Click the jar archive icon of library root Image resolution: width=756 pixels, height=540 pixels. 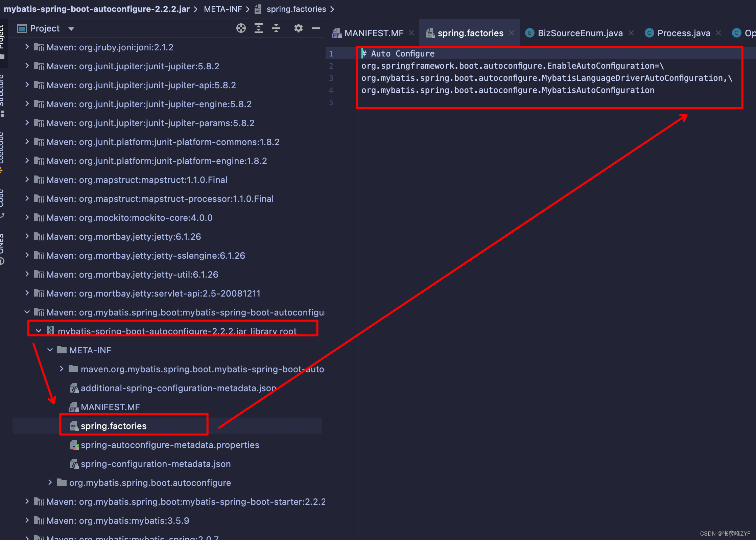50,330
